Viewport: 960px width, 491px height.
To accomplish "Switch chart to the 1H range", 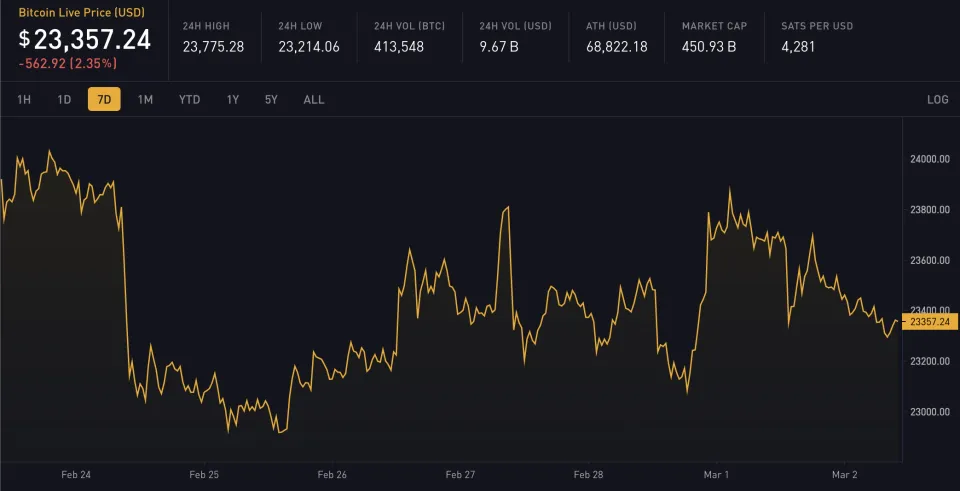I will (x=24, y=99).
